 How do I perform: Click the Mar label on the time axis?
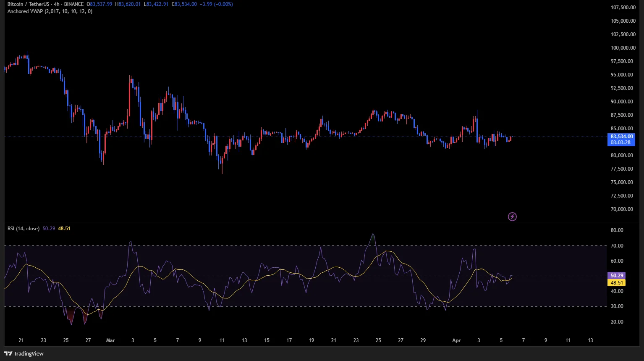point(110,340)
